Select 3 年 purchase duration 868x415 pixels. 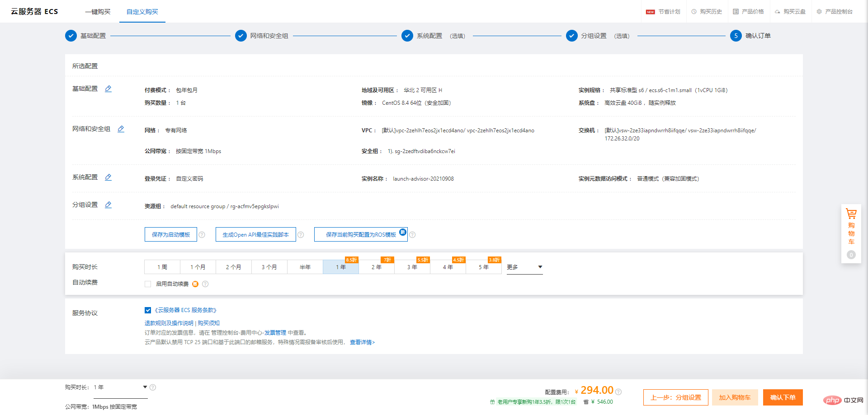(412, 267)
